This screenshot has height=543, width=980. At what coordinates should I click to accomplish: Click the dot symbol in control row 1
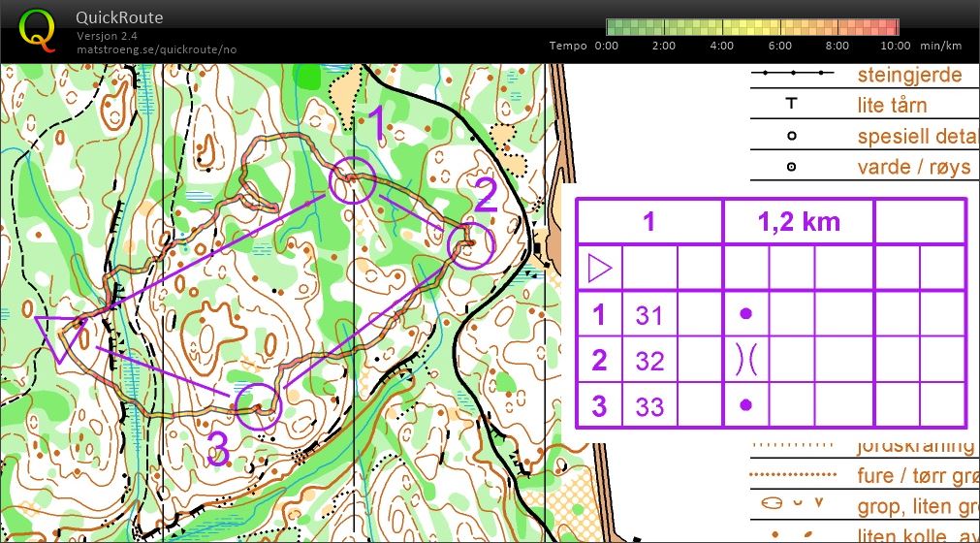coord(745,314)
